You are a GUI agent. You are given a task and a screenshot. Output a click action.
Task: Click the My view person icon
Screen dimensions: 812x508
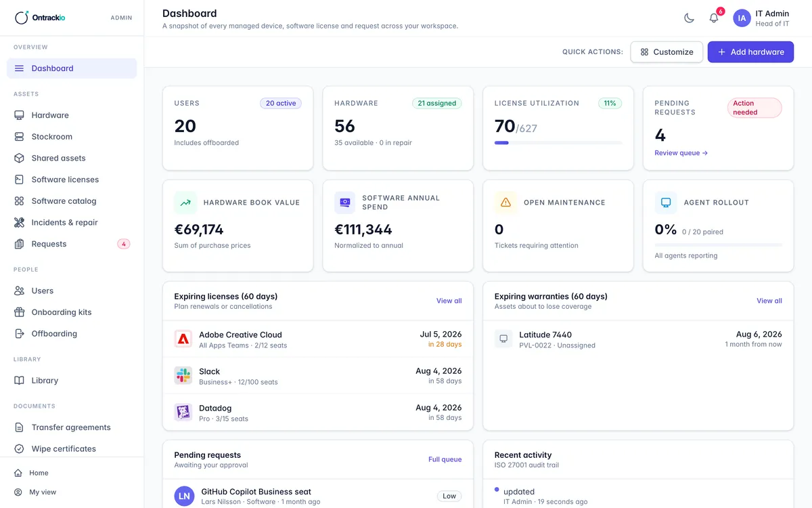click(18, 492)
